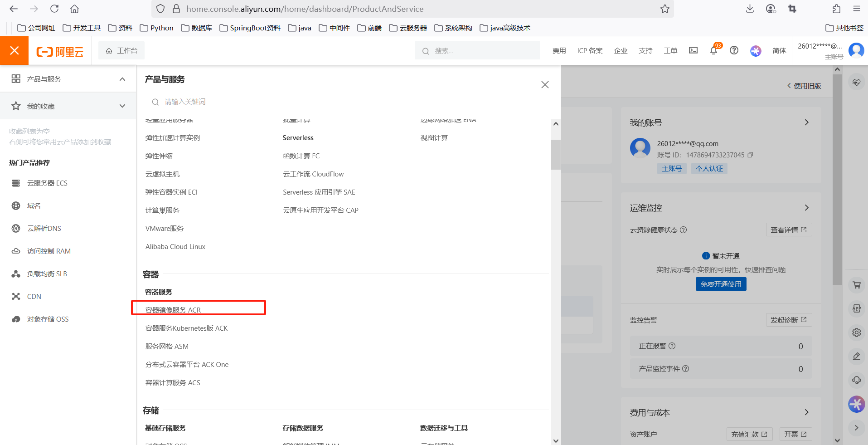Viewport: 868px width, 445px height.
Task: Open 访问控制 RAM in sidebar
Action: click(48, 251)
